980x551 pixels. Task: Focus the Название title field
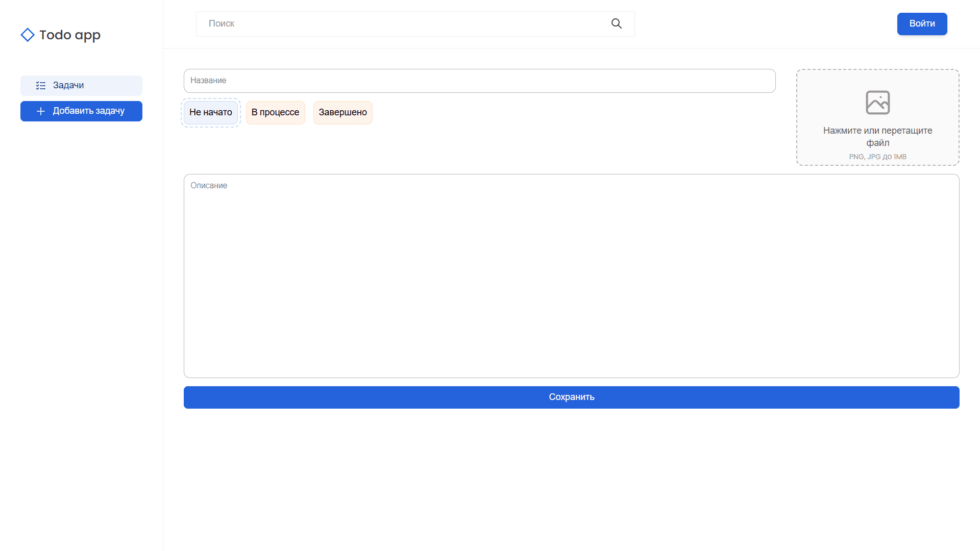480,81
